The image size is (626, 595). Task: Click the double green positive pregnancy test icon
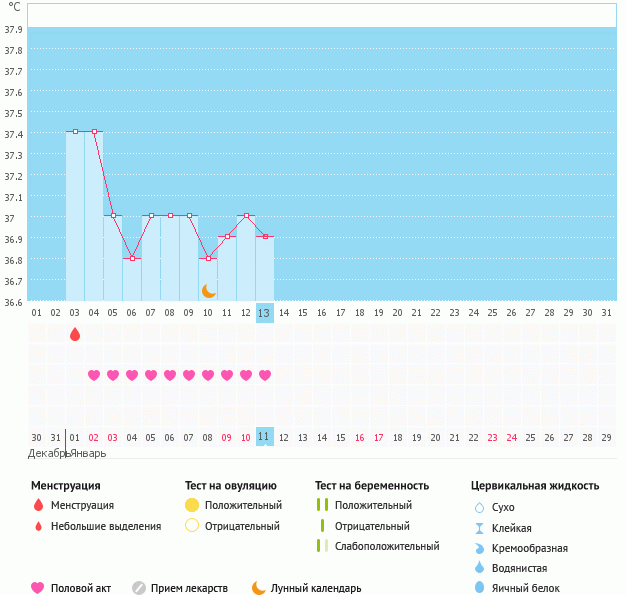tap(322, 505)
